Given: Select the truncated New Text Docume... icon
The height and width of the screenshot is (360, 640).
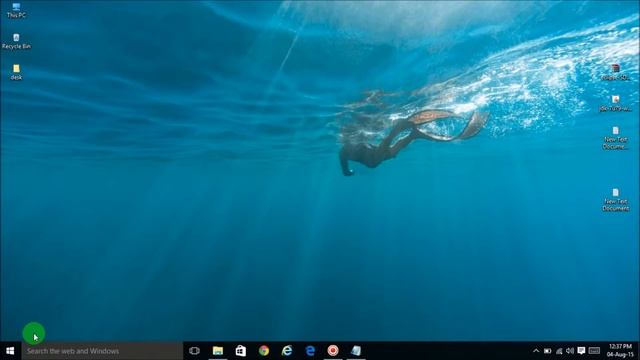Looking at the screenshot, I should [616, 138].
